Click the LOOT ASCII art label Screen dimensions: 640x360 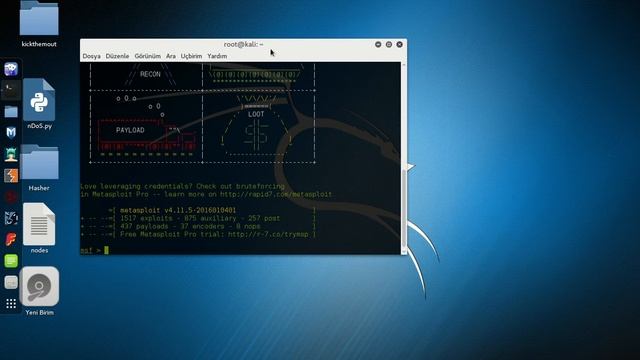256,114
